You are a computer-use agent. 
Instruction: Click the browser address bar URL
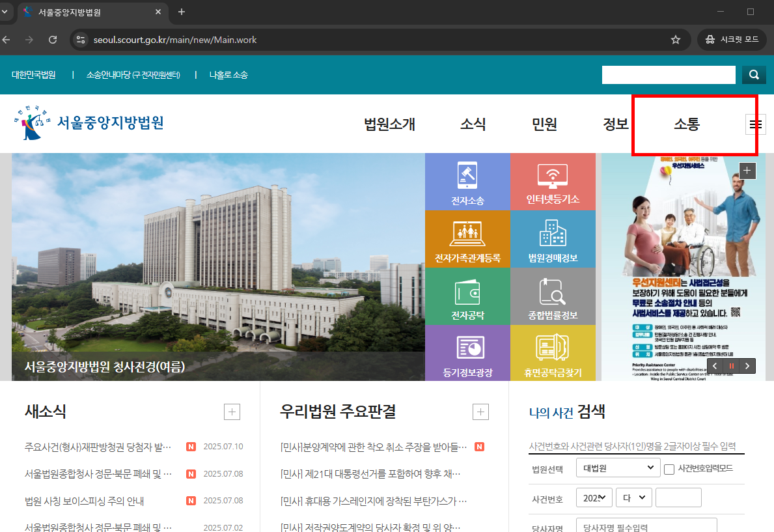point(174,40)
